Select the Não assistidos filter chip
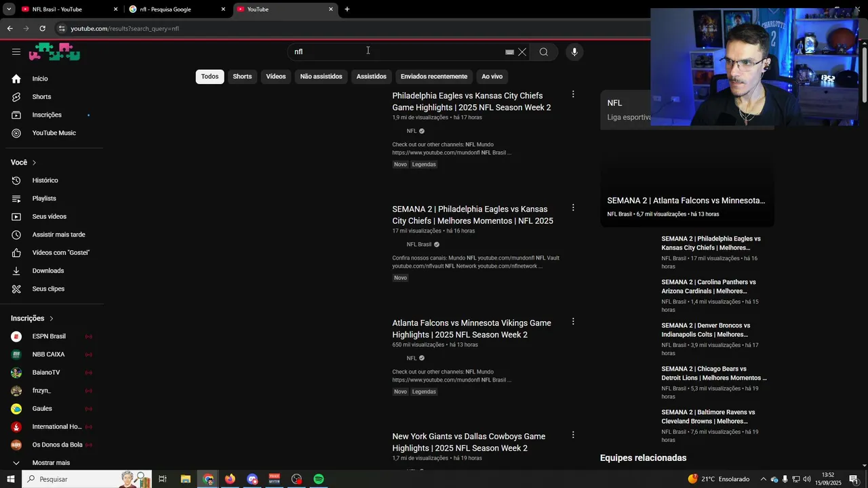The image size is (868, 488). 321,77
